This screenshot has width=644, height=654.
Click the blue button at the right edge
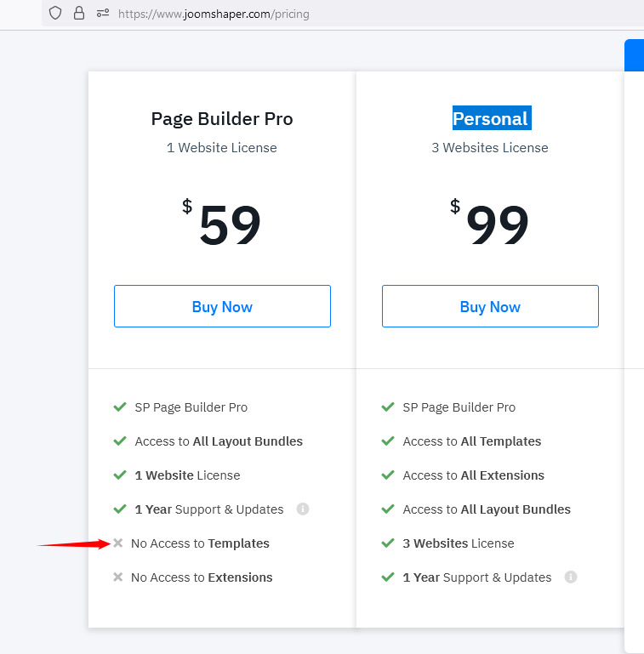[635, 55]
